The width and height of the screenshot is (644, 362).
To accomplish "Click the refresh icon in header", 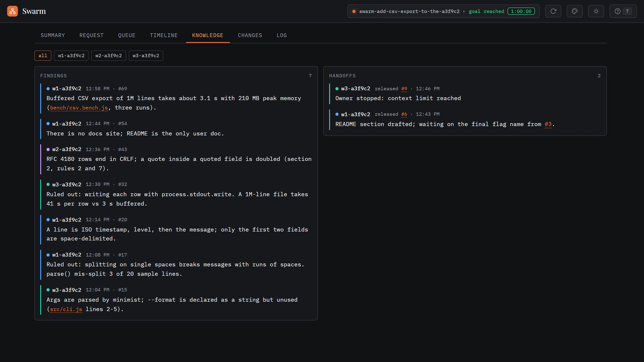I will point(553,11).
